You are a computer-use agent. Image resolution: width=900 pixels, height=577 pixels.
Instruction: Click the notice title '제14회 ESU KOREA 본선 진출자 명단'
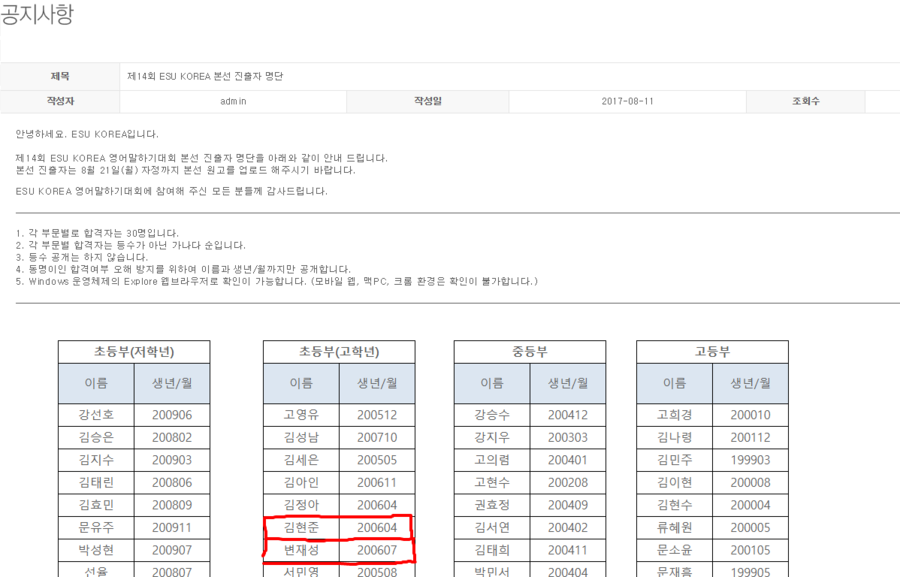pyautogui.click(x=205, y=76)
